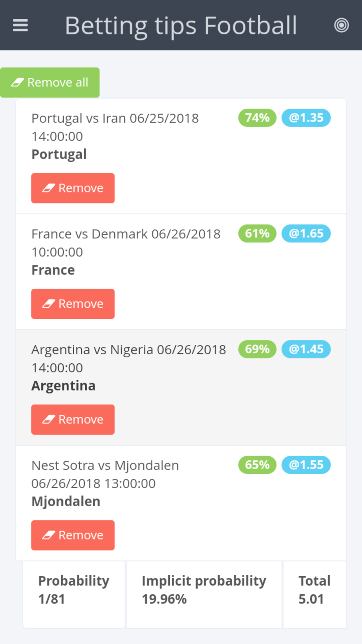Click the Probability 1/81 cell
The height and width of the screenshot is (644, 362).
click(74, 590)
